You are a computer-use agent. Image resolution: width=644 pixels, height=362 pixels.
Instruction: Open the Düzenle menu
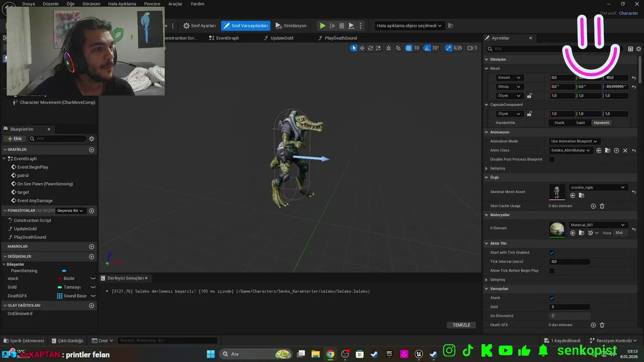click(50, 4)
